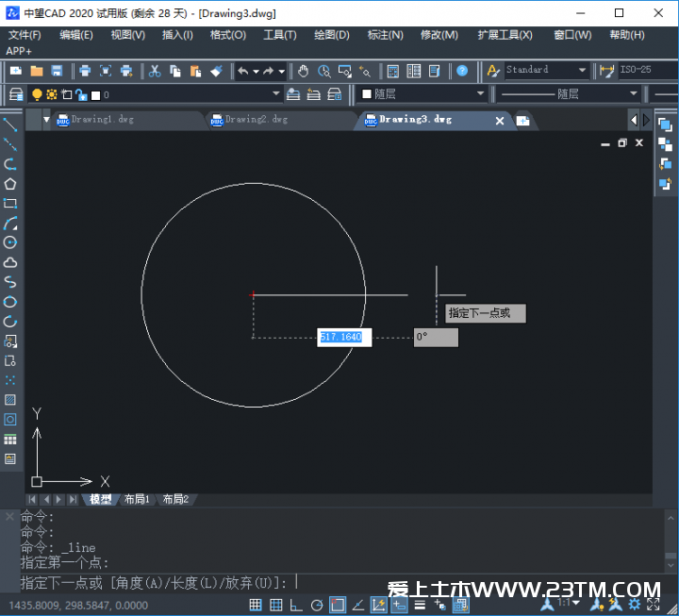Click the Open file folder icon
Viewport: 679px width, 616px height.
(37, 71)
